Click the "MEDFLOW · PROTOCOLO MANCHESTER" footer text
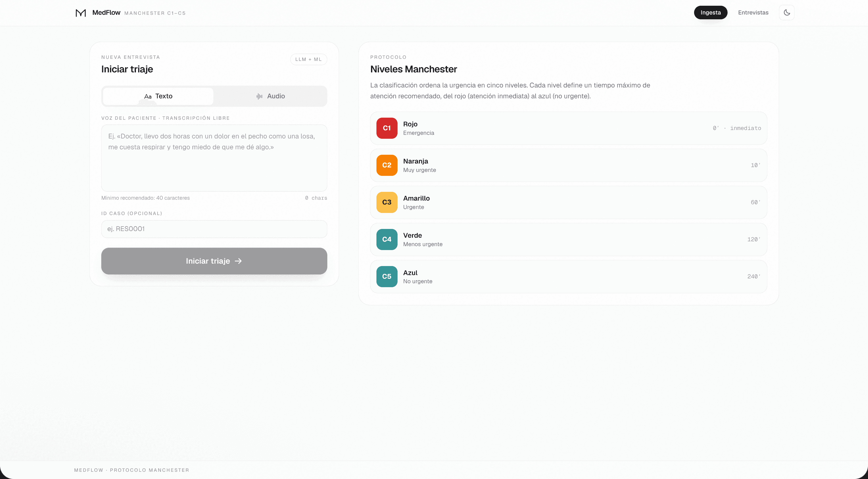Viewport: 868px width, 479px height. tap(132, 470)
